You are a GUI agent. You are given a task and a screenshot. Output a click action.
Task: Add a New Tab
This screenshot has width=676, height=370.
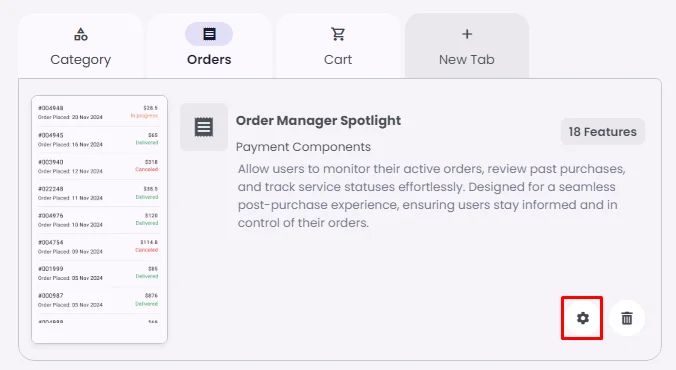point(467,46)
